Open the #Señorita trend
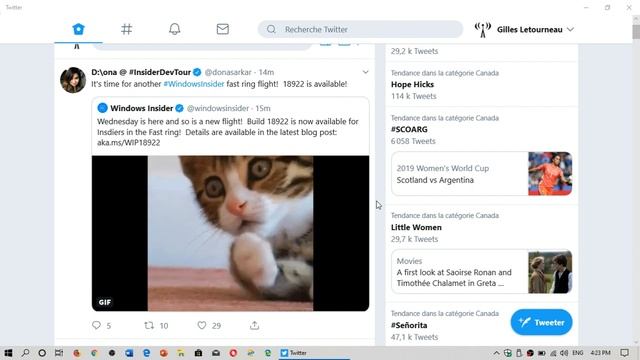This screenshot has width=640, height=360. [409, 325]
